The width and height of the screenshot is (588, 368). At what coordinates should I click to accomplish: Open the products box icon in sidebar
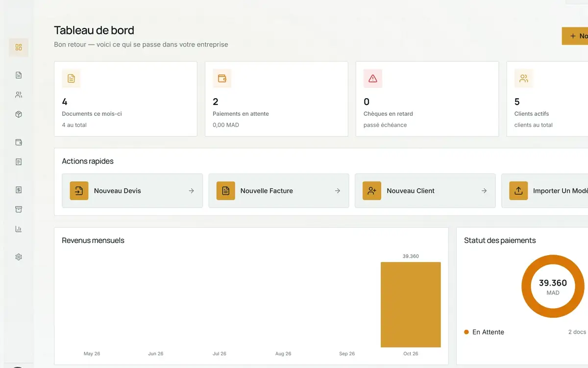[x=19, y=114]
